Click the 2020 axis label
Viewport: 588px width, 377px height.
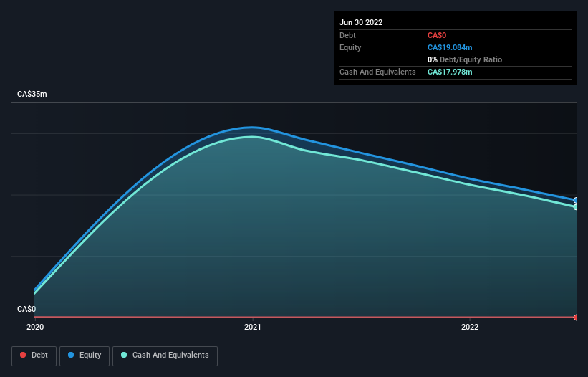[35, 327]
